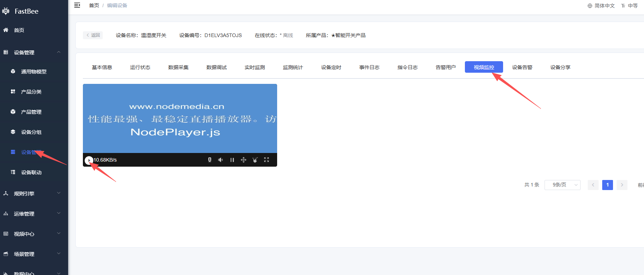Go to the next page in pagination

coord(622,185)
